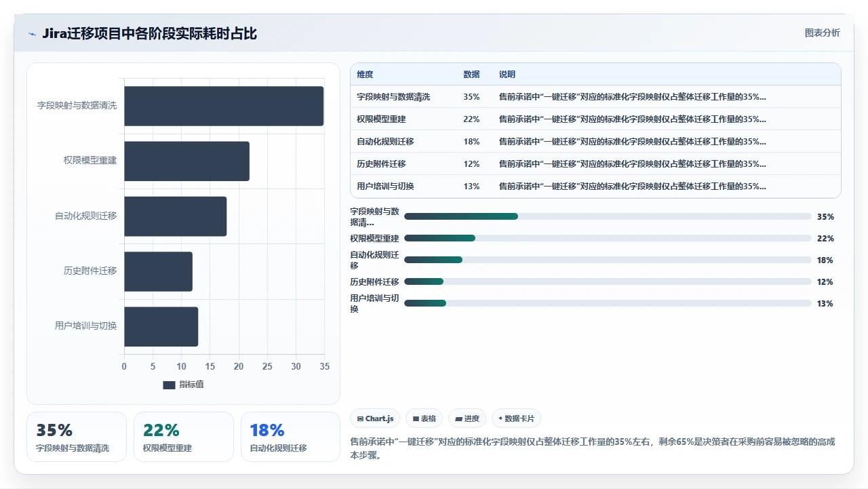This screenshot has height=489, width=868.
Task: Click the 18% progress bar for 自动化规则迁移
Action: tap(608, 260)
